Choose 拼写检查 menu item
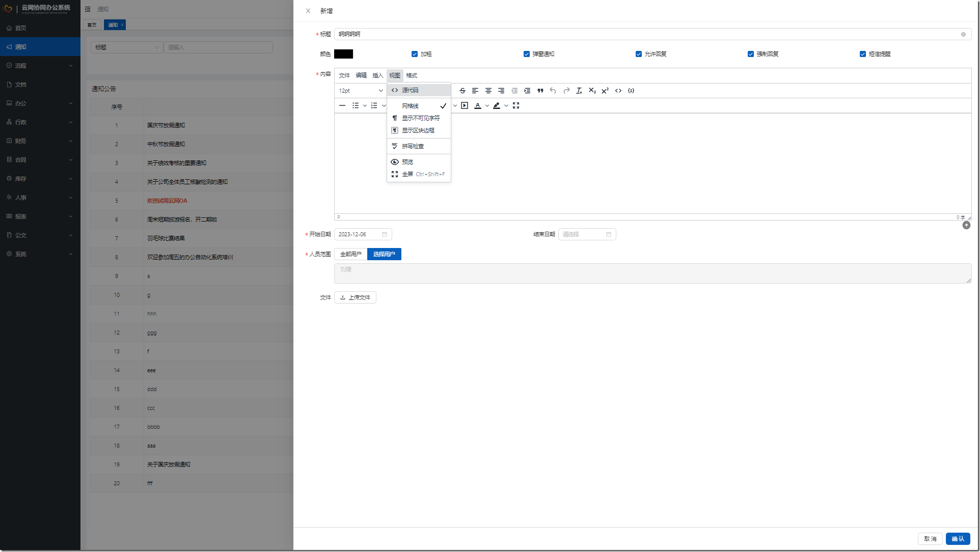This screenshot has height=552, width=980. 419,146
